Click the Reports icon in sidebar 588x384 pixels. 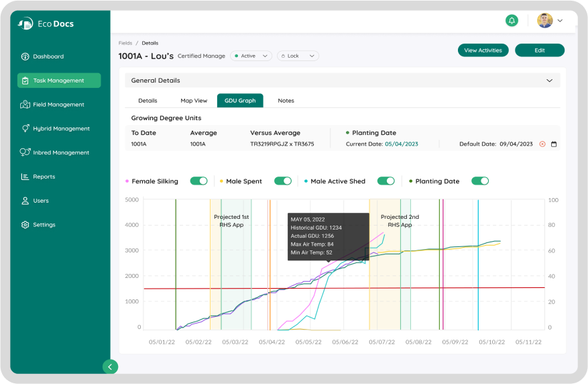click(x=25, y=177)
